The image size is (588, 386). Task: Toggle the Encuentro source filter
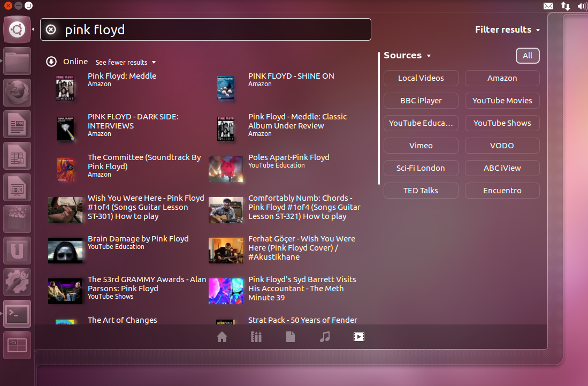[502, 191]
